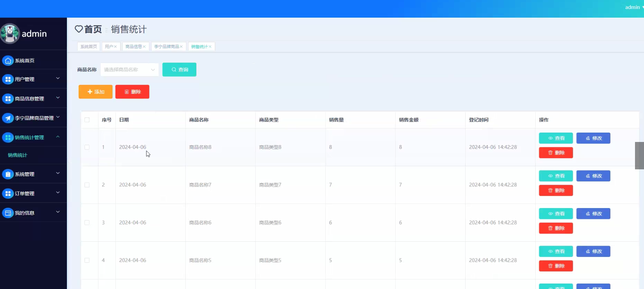This screenshot has width=644, height=289.
Task: Click the grid icon beside 商品信息管理
Action: pos(8,99)
